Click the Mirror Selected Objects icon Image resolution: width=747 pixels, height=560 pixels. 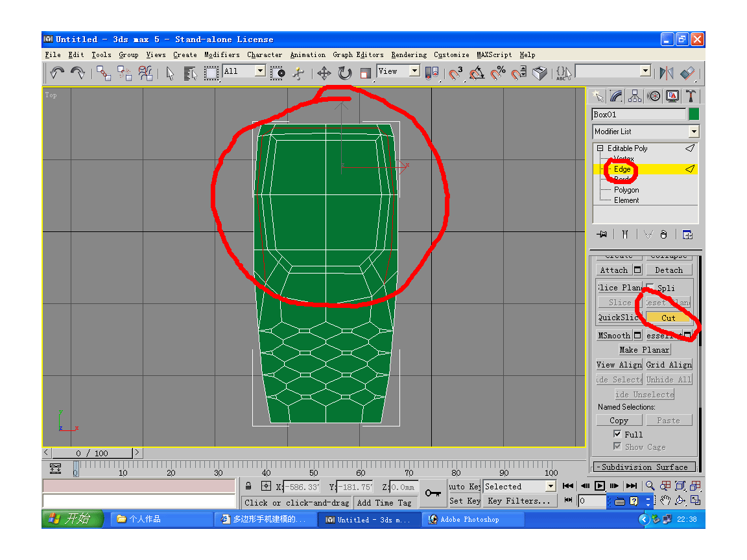[666, 73]
